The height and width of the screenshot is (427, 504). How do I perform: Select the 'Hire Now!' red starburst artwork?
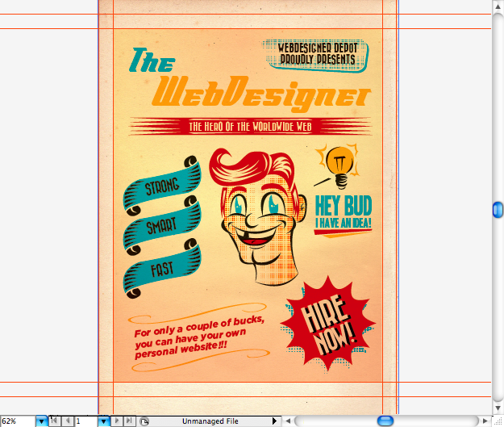pyautogui.click(x=328, y=324)
